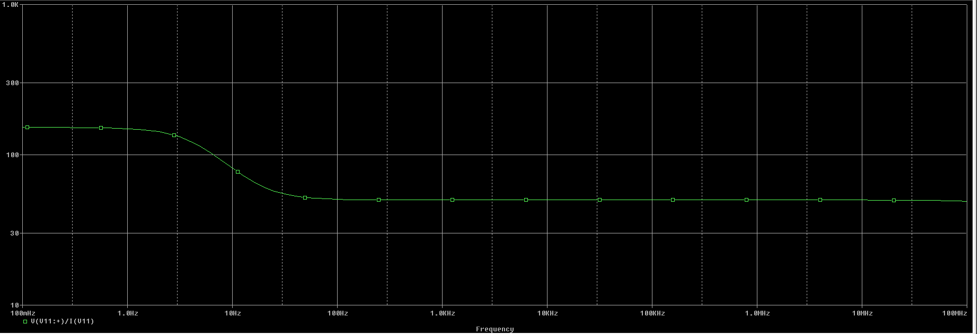Click the green trace symbol in the legend
Screen dimensions: 980x334
point(25,321)
